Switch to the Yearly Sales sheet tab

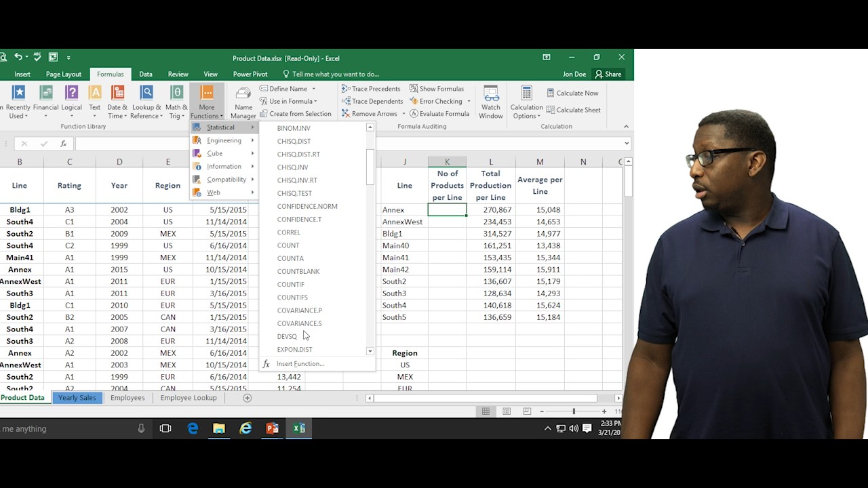(x=77, y=398)
